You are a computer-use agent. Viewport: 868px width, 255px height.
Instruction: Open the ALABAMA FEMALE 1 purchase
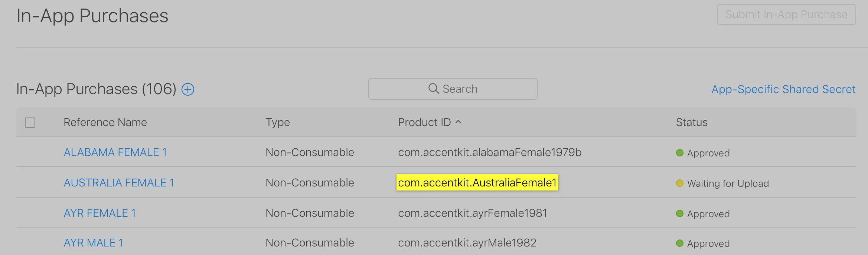115,152
